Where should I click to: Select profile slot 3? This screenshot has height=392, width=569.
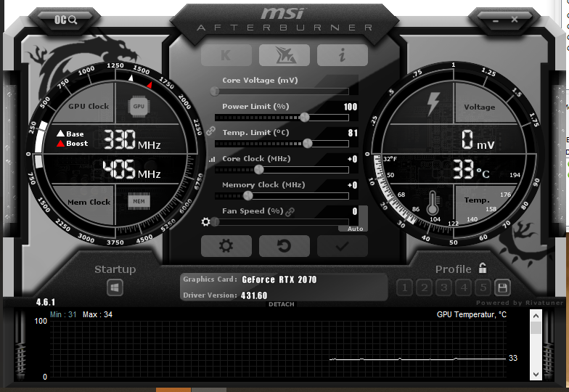(x=444, y=287)
